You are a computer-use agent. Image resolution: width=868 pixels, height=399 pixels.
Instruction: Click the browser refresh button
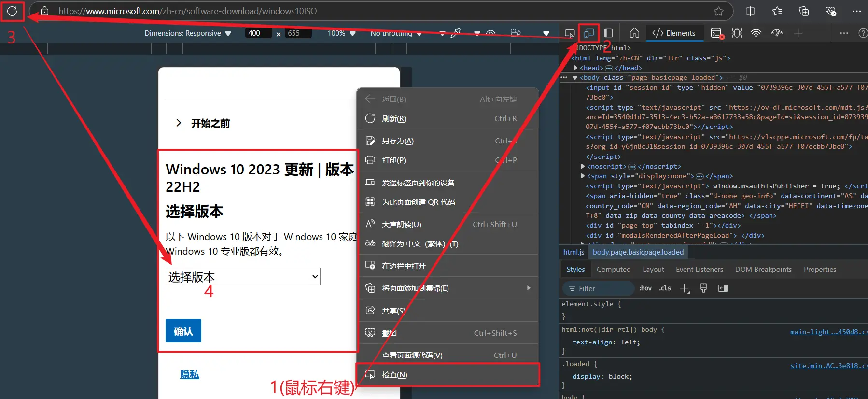[x=12, y=11]
